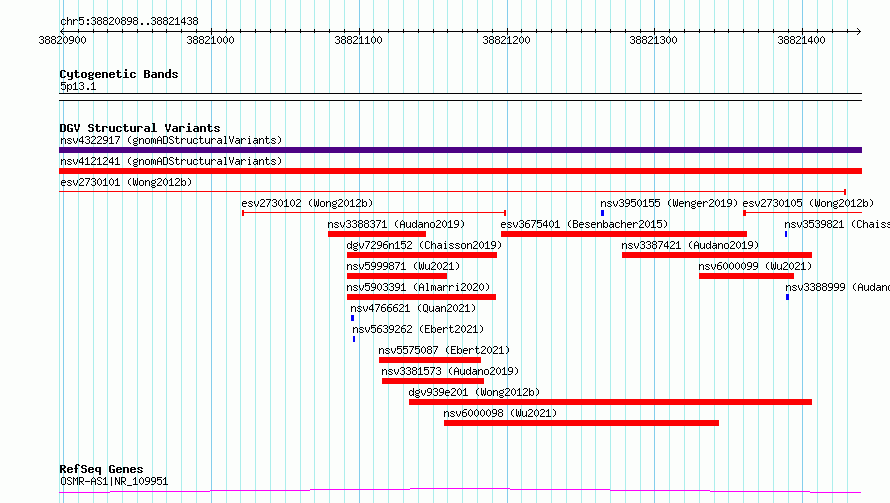Open nsv5903391 (Almarri2020) label
Image resolution: width=890 pixels, height=503 pixels.
pos(418,287)
